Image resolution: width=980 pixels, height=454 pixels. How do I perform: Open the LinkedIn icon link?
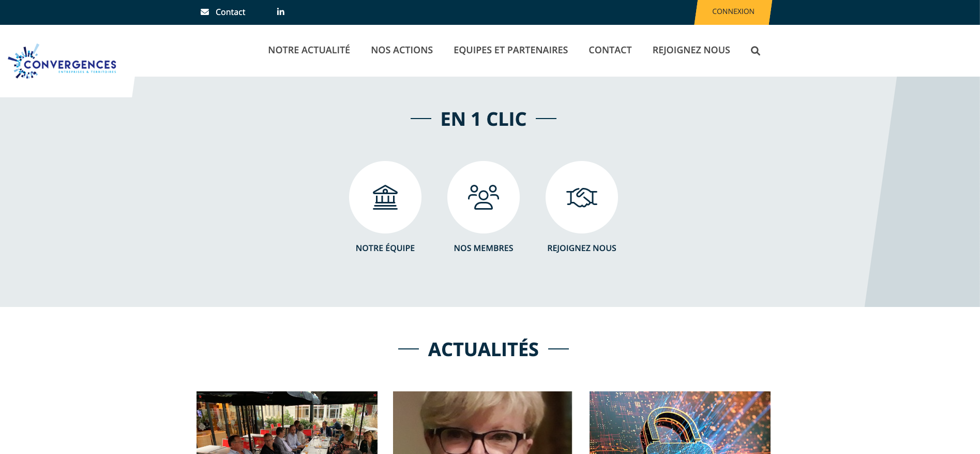(x=280, y=11)
